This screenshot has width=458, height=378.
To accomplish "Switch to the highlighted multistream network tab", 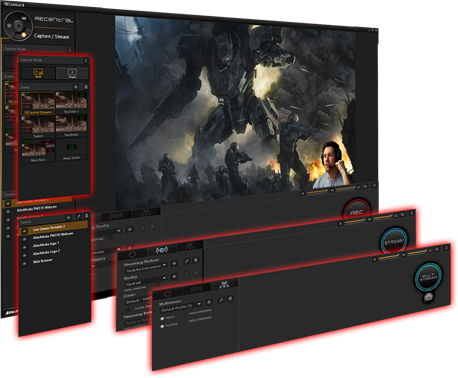I will (x=224, y=284).
